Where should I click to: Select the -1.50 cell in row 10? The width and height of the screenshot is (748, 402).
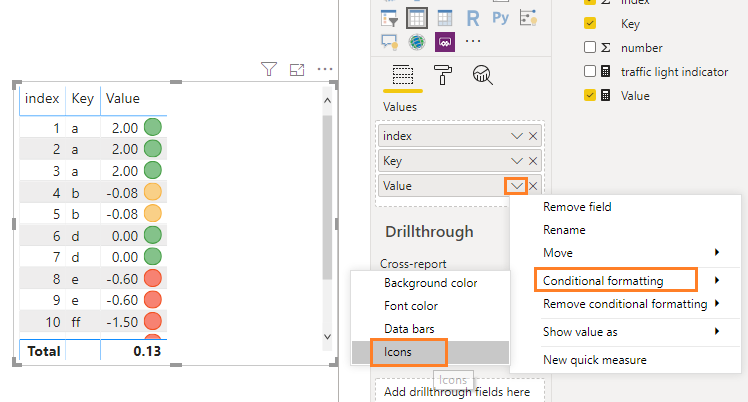click(122, 322)
